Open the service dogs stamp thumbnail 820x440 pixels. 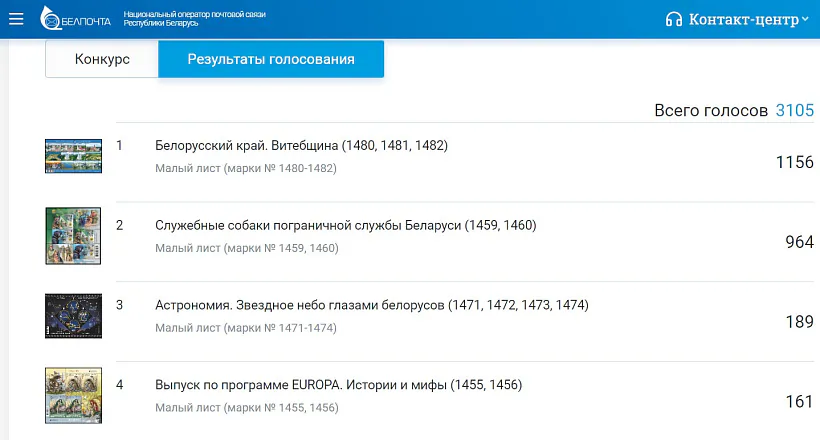[x=73, y=236]
